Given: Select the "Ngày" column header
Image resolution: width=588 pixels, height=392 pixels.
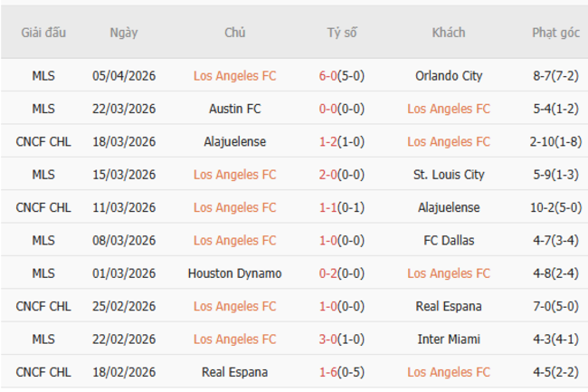Looking at the screenshot, I should (x=124, y=33).
